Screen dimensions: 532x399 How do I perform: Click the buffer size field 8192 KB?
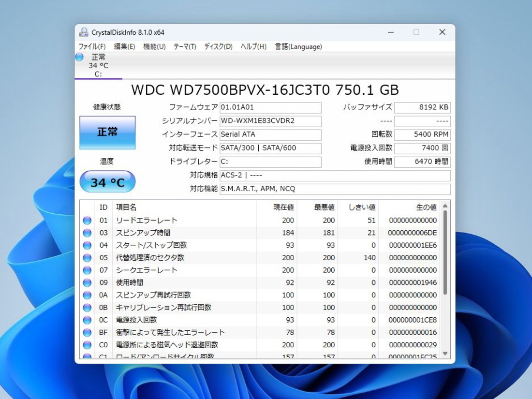tap(422, 107)
